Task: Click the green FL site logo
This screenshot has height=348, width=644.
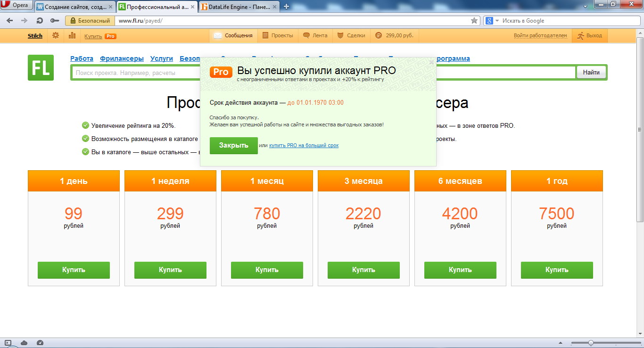Action: coord(41,67)
